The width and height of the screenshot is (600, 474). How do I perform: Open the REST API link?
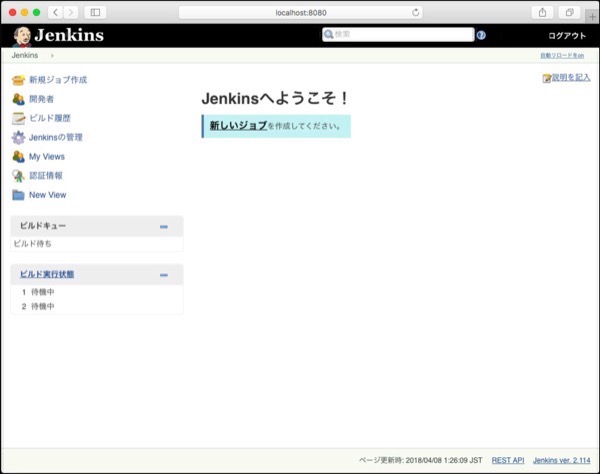pos(508,460)
